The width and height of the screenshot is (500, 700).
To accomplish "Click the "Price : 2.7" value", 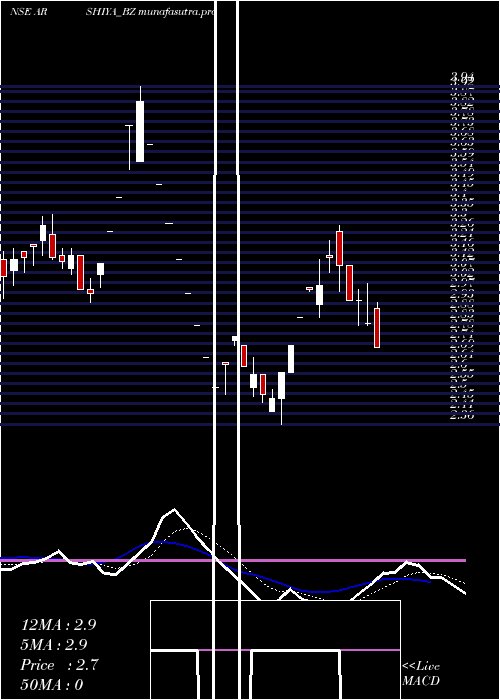I will click(x=59, y=665).
